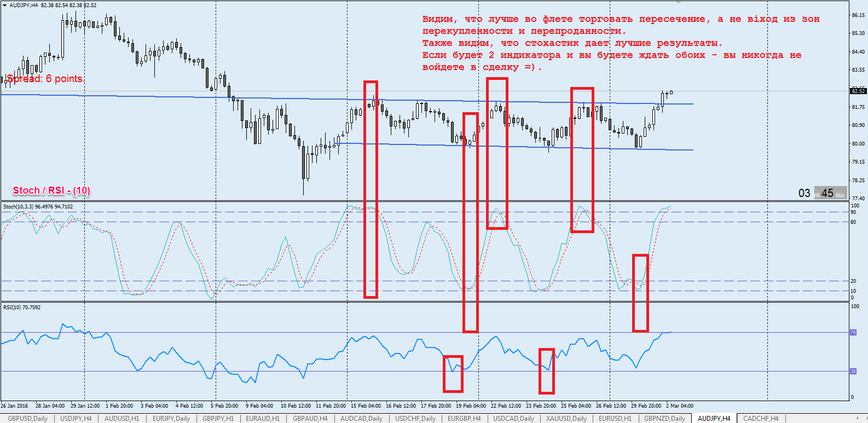Click the 77.40 price scale value

coord(858,198)
